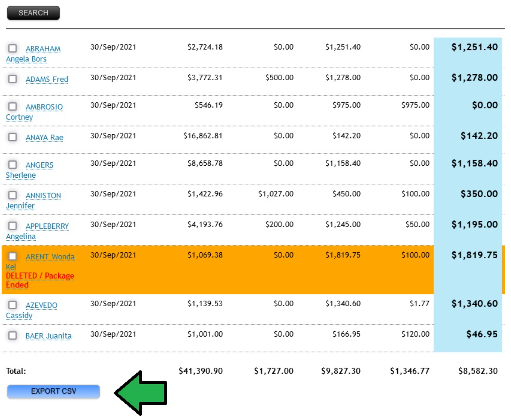Screen dimensions: 511x420
Task: Open the ADAMS Fred record link
Action: tap(46, 79)
